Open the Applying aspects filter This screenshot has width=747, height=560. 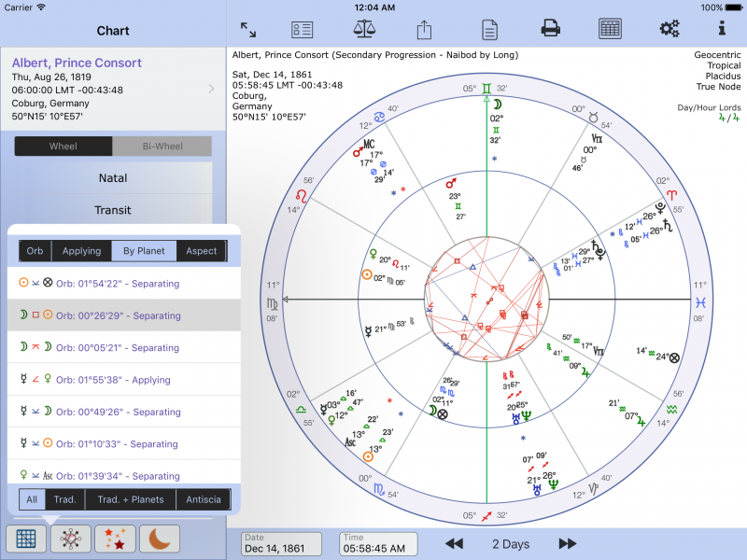tap(81, 250)
